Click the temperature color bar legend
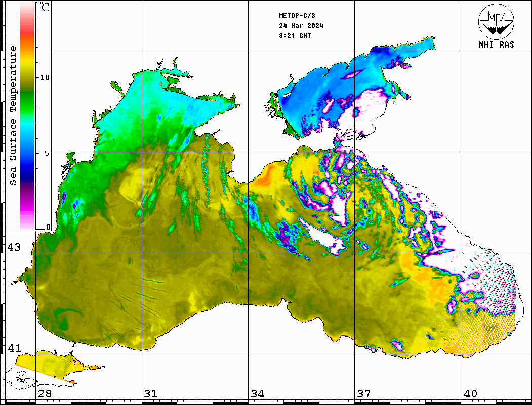 (x=27, y=116)
